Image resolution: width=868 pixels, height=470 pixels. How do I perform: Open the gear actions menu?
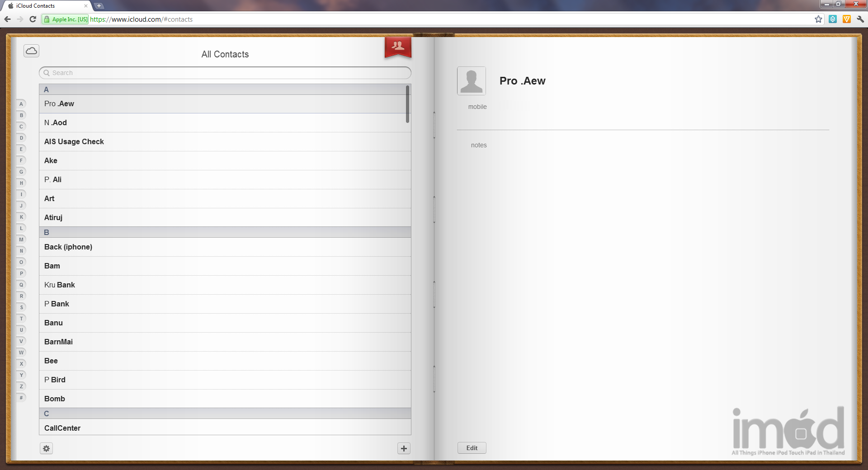(x=46, y=448)
